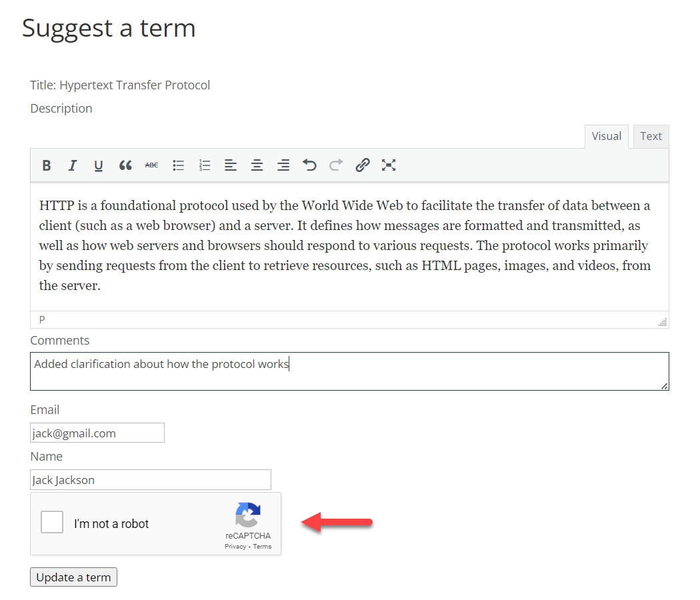Align text left
The image size is (700, 600).
click(x=231, y=165)
